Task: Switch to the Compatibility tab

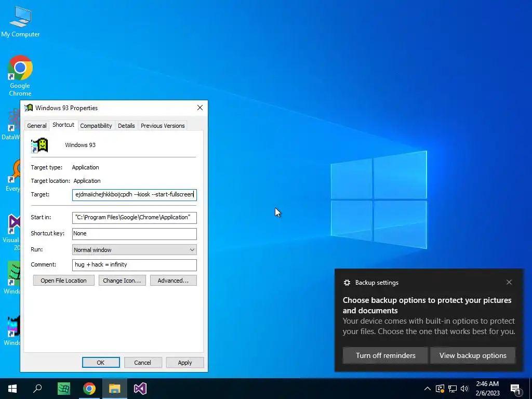Action: (96, 126)
